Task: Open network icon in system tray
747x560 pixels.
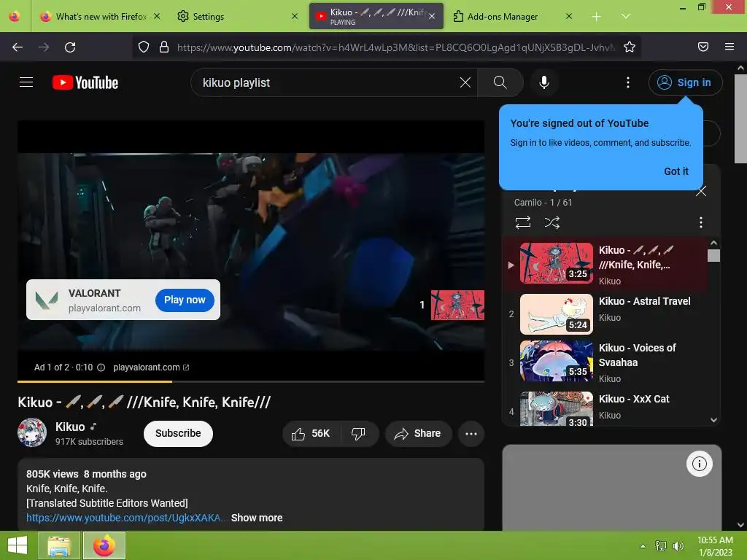Action: click(661, 545)
